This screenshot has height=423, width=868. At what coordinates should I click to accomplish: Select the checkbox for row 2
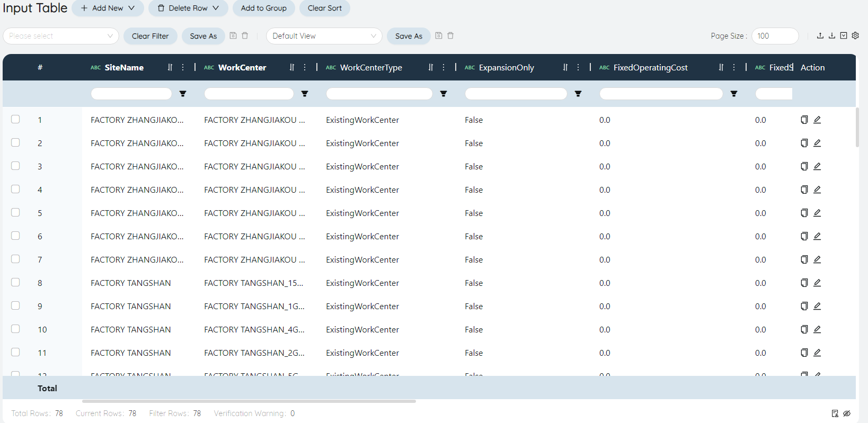[x=15, y=142]
